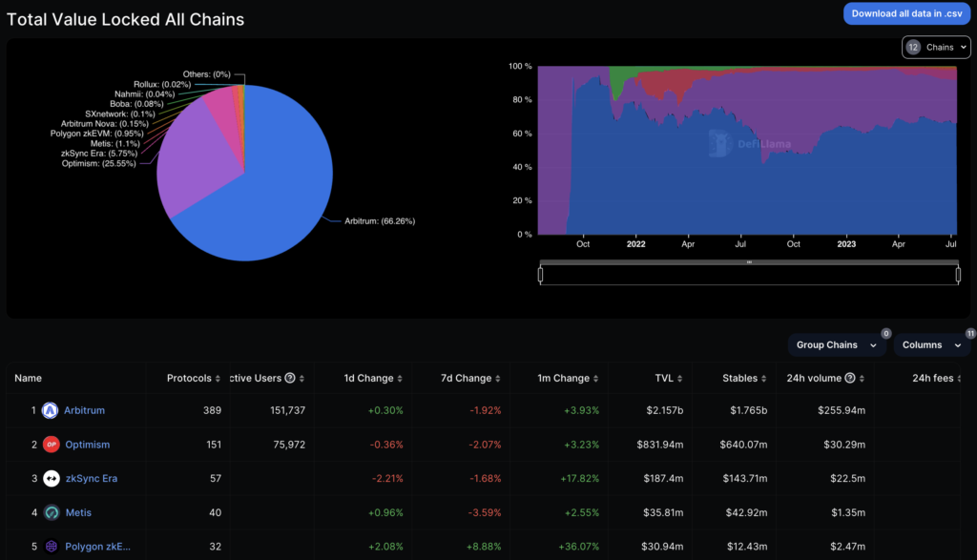Click the Optimism: (25.55%) pie label
This screenshot has width=977, height=560.
[98, 164]
